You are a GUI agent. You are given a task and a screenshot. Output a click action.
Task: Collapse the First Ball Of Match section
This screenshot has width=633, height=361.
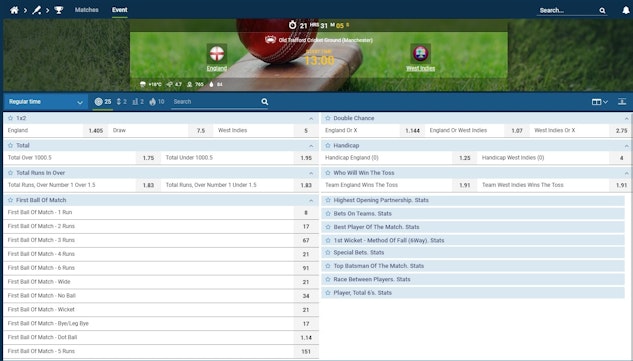tap(311, 200)
